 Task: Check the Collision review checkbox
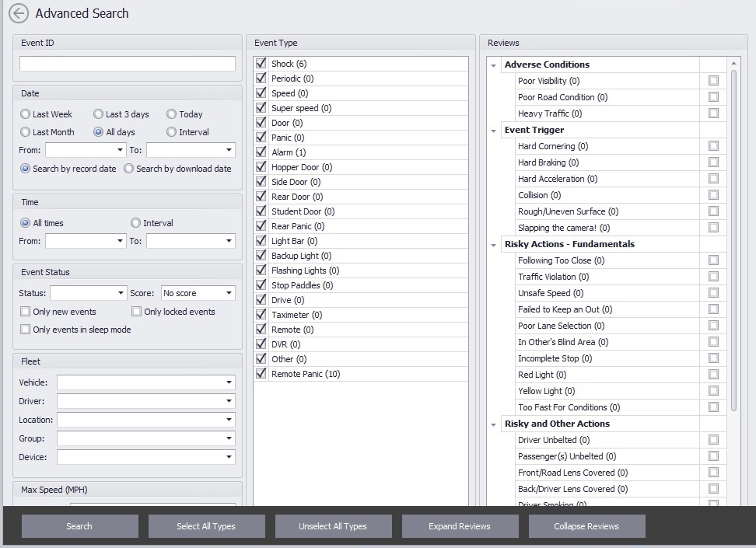click(x=713, y=195)
